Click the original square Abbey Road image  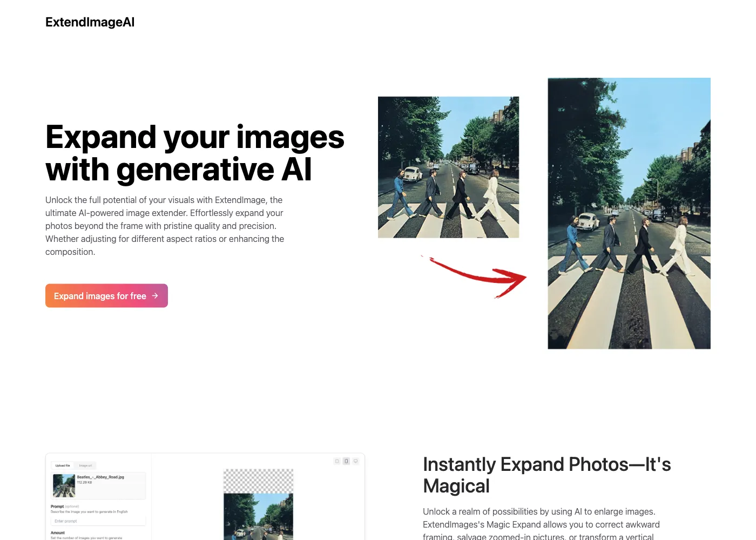pyautogui.click(x=448, y=167)
